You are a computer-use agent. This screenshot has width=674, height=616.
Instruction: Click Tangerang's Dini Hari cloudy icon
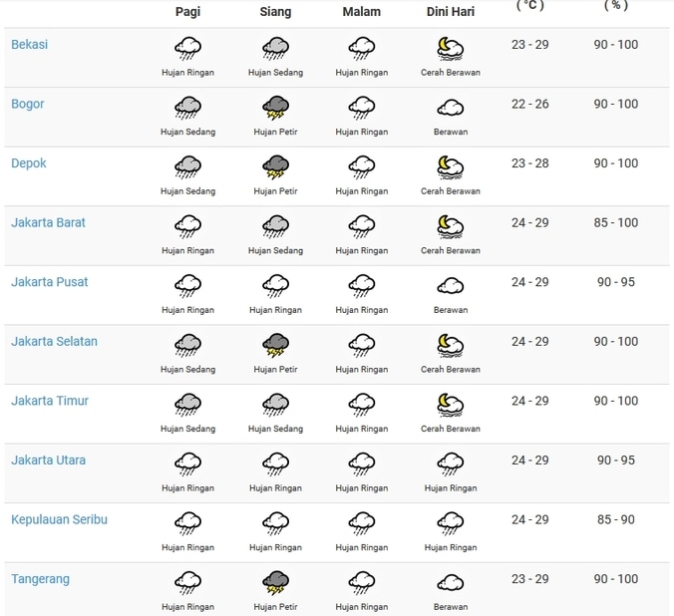[450, 582]
